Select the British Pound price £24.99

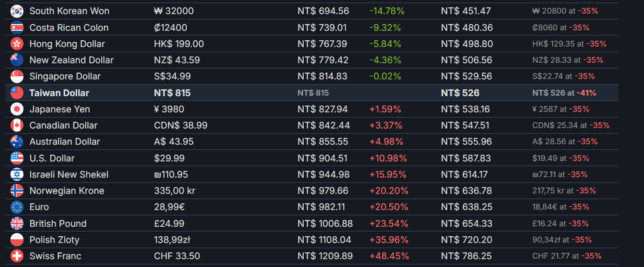point(169,224)
